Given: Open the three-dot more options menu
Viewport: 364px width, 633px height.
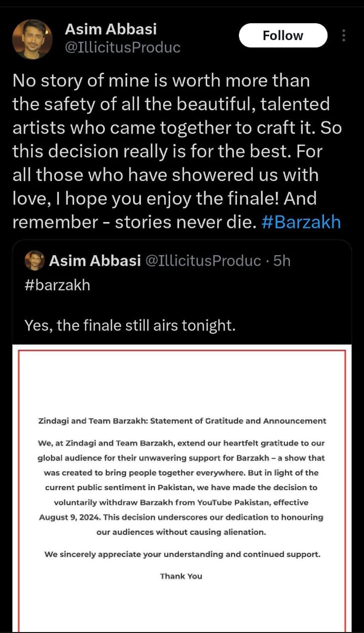Looking at the screenshot, I should 344,36.
